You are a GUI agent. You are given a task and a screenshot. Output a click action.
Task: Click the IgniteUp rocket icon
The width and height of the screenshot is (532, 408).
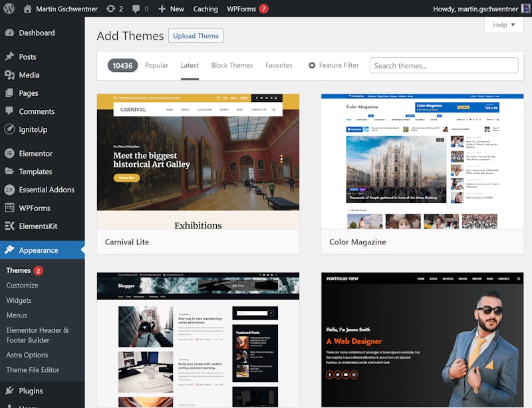pyautogui.click(x=9, y=129)
